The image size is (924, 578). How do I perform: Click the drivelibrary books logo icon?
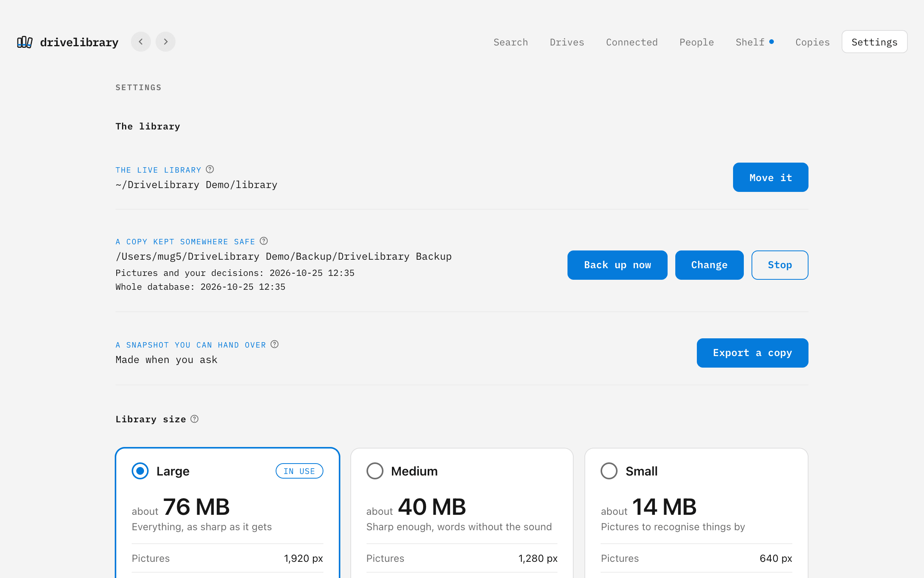[x=25, y=42]
